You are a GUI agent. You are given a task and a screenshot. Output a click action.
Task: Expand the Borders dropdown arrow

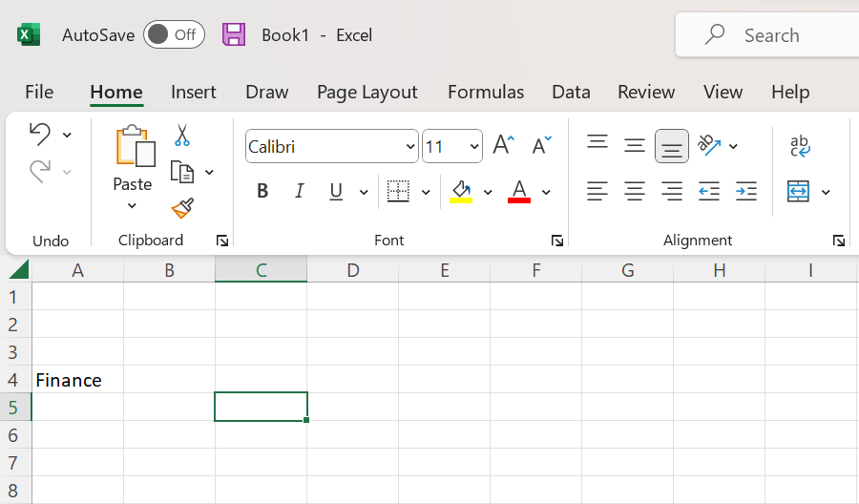(x=426, y=193)
